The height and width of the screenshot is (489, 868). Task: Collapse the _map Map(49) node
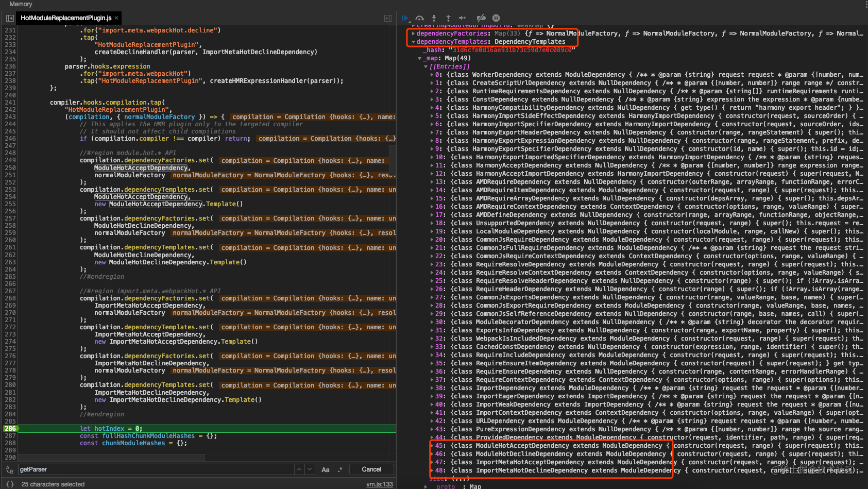click(419, 58)
